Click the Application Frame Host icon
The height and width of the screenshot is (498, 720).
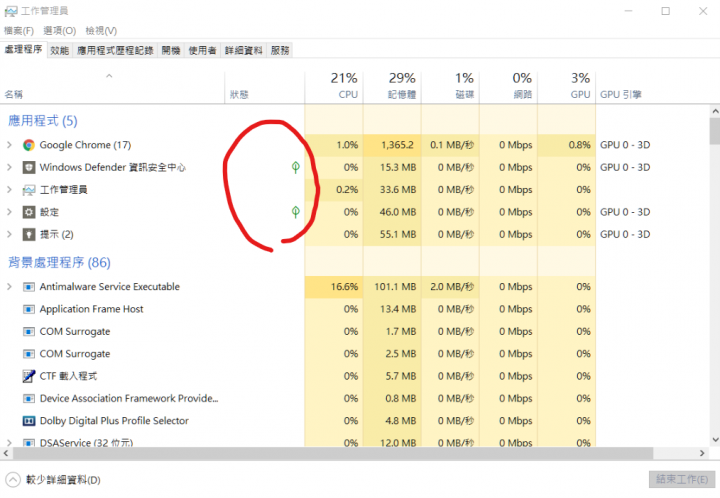[x=29, y=309]
